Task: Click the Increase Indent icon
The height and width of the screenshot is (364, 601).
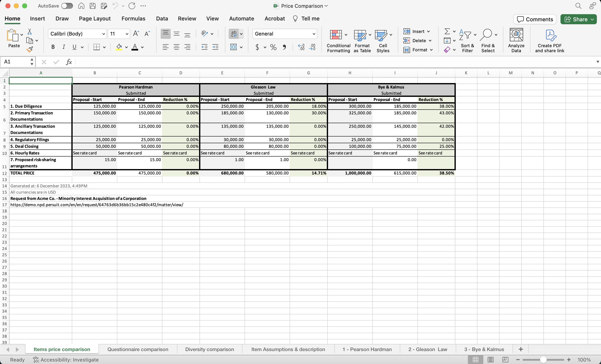Action: click(x=215, y=47)
